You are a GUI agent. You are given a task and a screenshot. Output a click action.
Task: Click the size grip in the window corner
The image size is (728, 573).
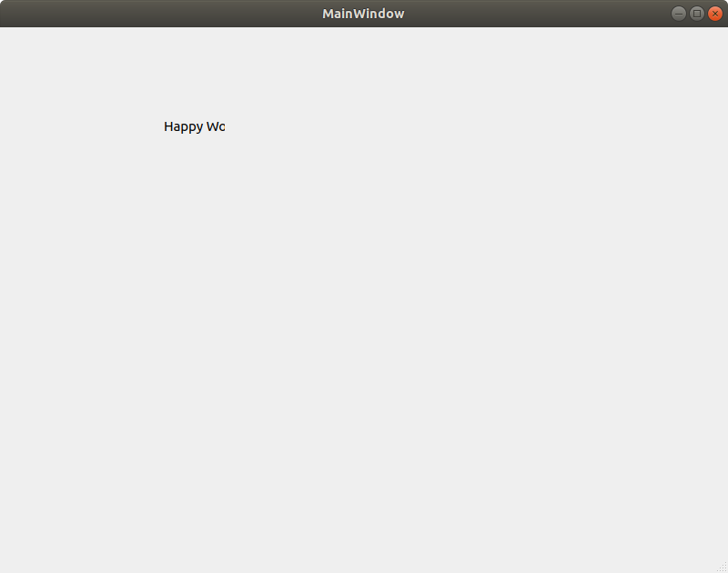[722, 567]
